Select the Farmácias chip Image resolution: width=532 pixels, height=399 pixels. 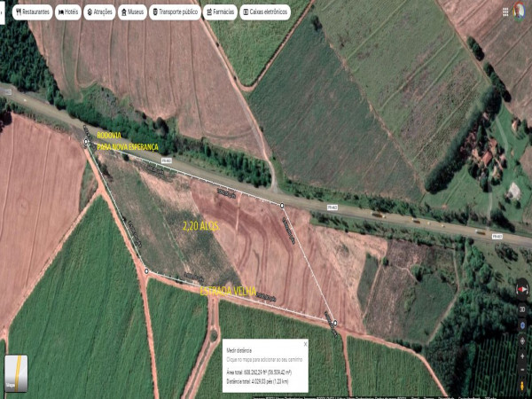tap(220, 12)
